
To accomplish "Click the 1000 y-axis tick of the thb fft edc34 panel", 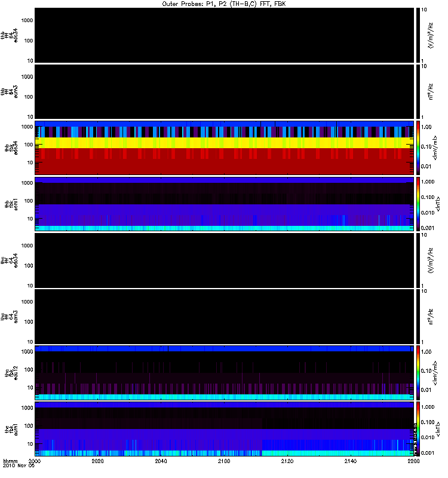I will click(x=27, y=20).
